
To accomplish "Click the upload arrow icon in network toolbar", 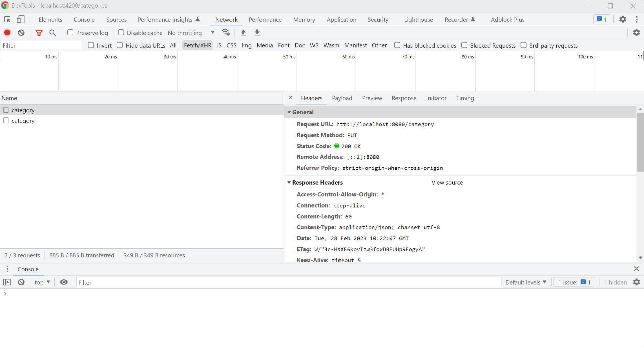I will point(244,33).
